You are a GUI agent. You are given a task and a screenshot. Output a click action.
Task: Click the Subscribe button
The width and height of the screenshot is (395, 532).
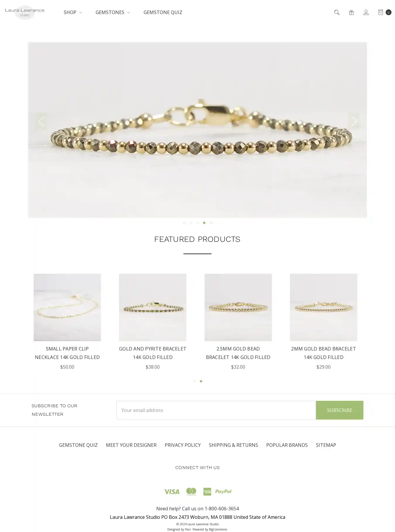(x=339, y=410)
